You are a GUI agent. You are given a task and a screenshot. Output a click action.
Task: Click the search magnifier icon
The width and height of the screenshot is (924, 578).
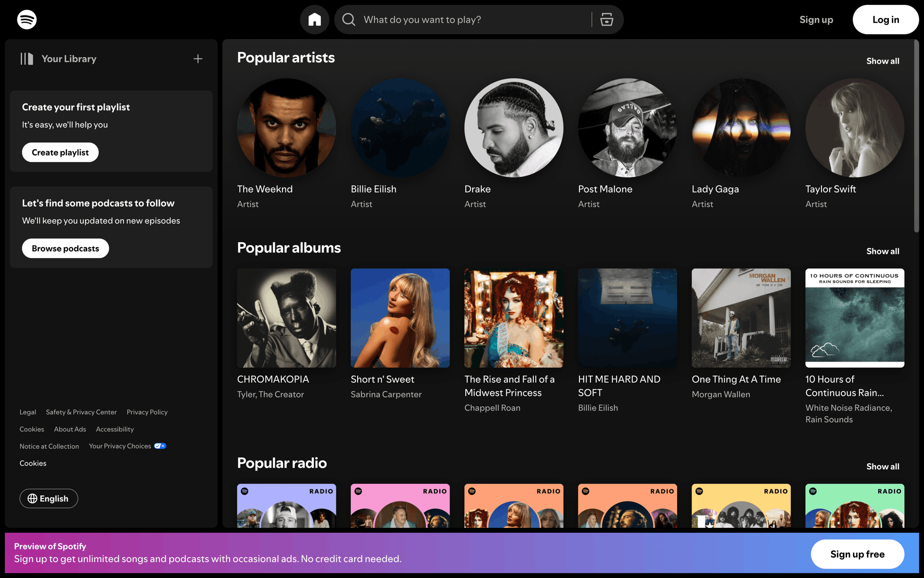point(349,20)
